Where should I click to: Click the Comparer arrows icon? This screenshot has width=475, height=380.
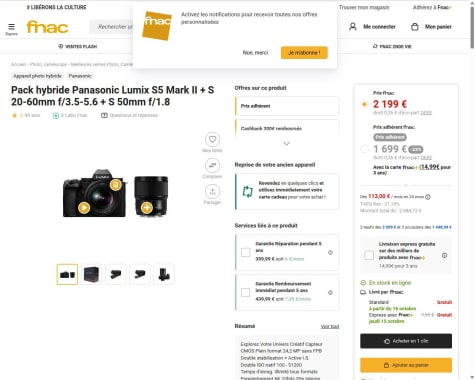[x=212, y=165]
